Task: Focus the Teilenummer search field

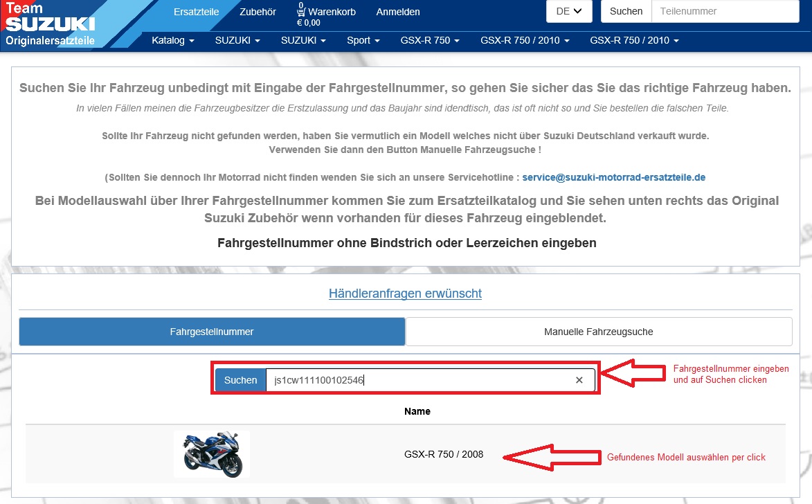Action: [725, 11]
